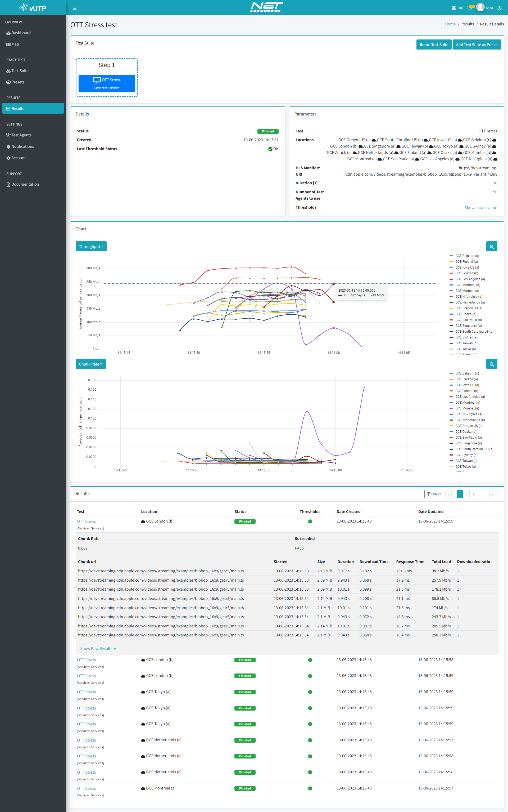Open Presets in the sidebar
Viewport: 508px width, 812px height.
[33, 82]
